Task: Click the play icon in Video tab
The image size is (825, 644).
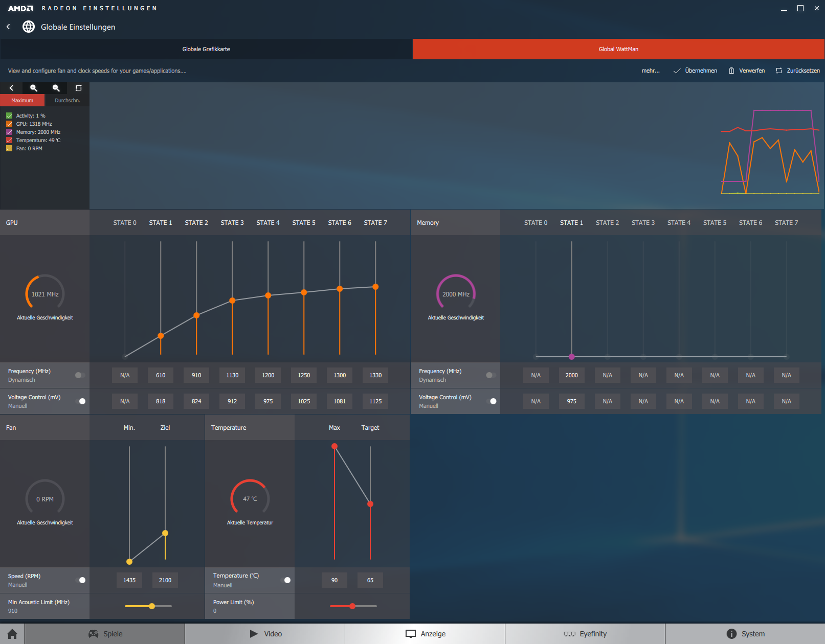Action: (254, 634)
